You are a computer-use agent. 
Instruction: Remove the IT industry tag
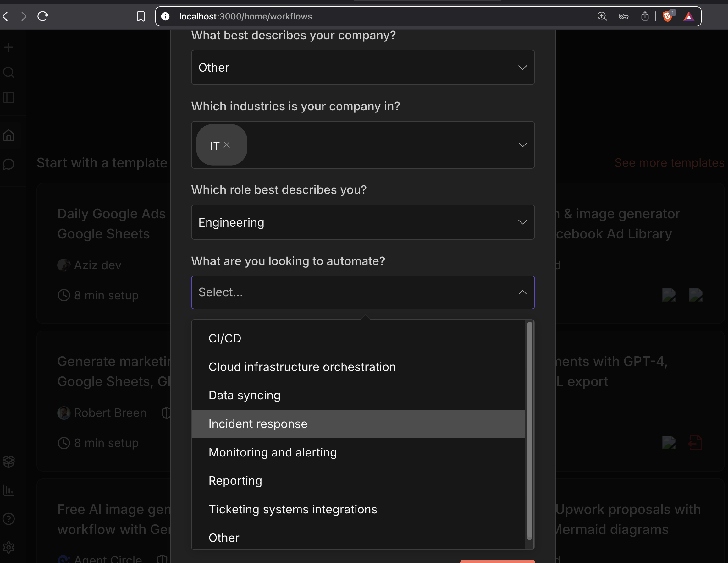coord(227,145)
